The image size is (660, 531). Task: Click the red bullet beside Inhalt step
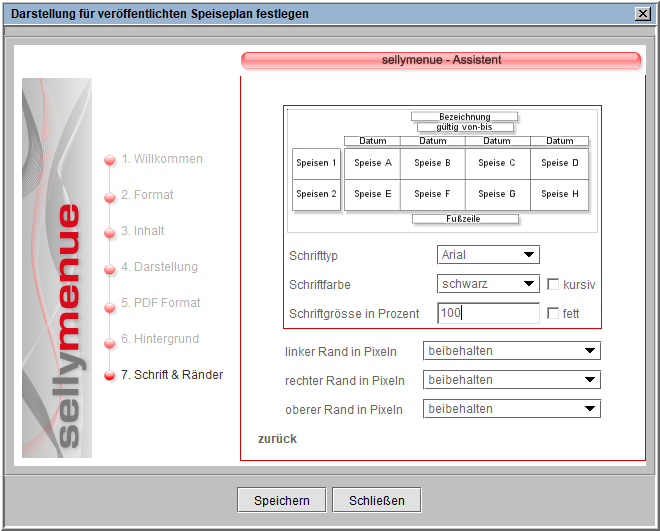coord(110,232)
